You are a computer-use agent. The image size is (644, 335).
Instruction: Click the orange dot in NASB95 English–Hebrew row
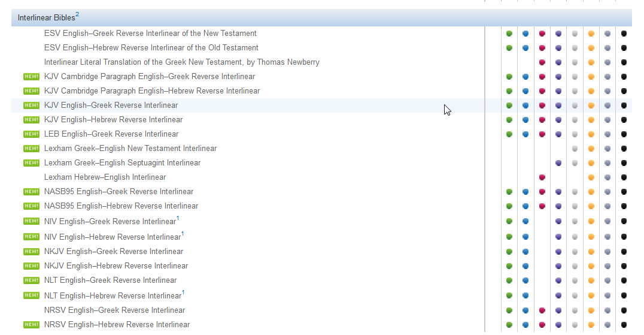pos(591,206)
